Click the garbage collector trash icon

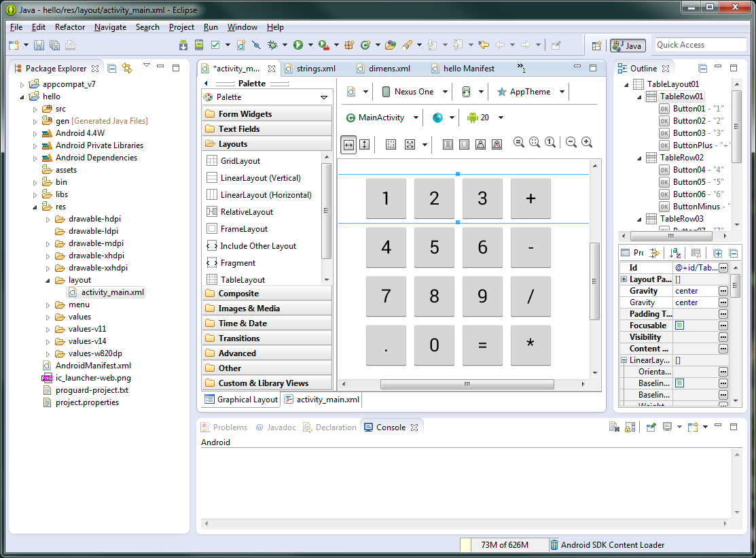(x=554, y=545)
